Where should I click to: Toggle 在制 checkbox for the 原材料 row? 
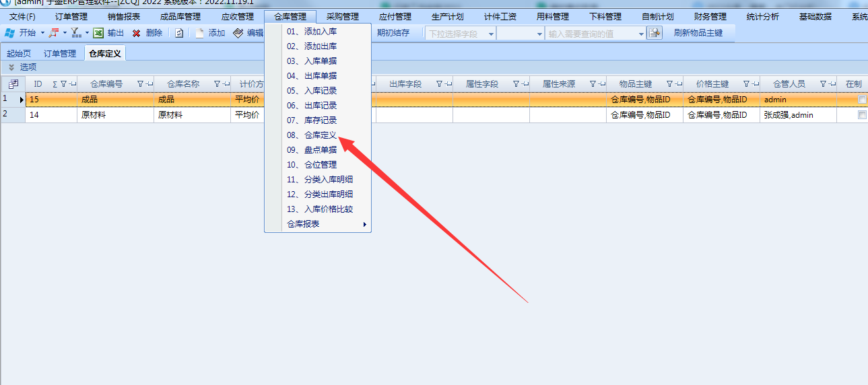tap(862, 115)
